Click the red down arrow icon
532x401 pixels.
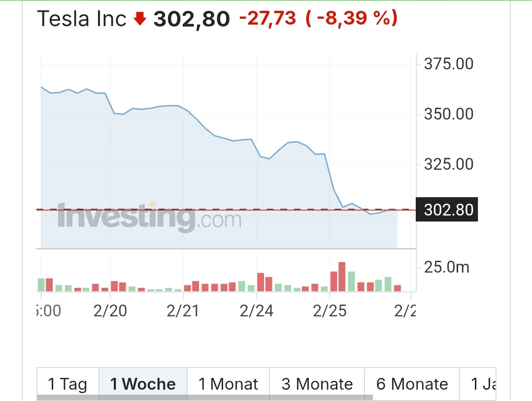(x=140, y=19)
